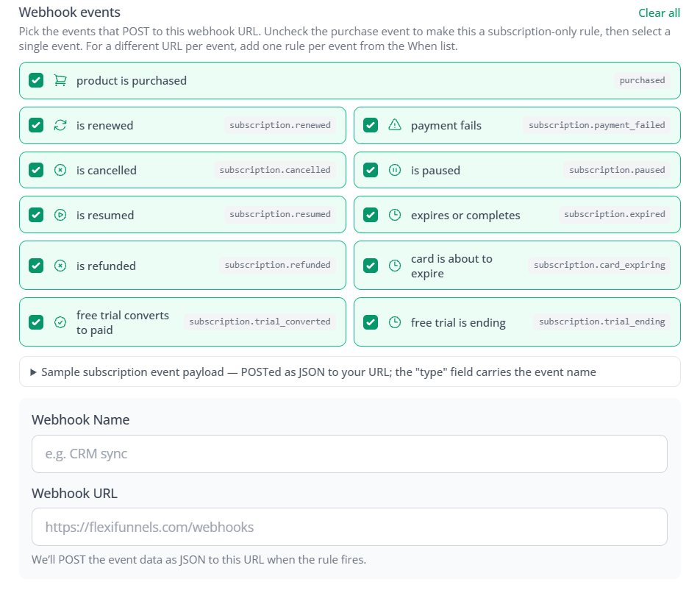This screenshot has height=593, width=700.
Task: Click the subscription.resumed code tag
Action: [280, 214]
